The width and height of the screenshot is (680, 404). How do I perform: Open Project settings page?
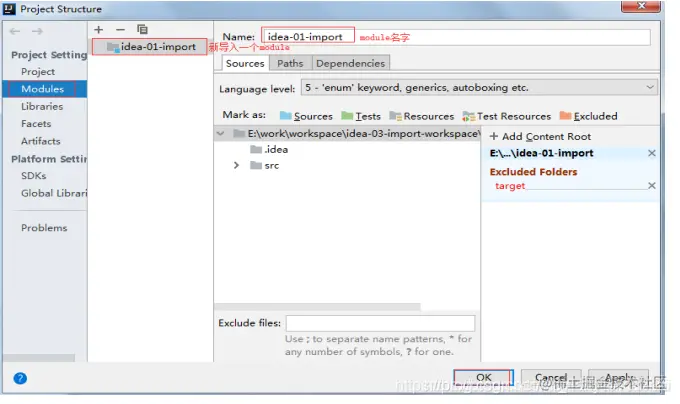(38, 72)
